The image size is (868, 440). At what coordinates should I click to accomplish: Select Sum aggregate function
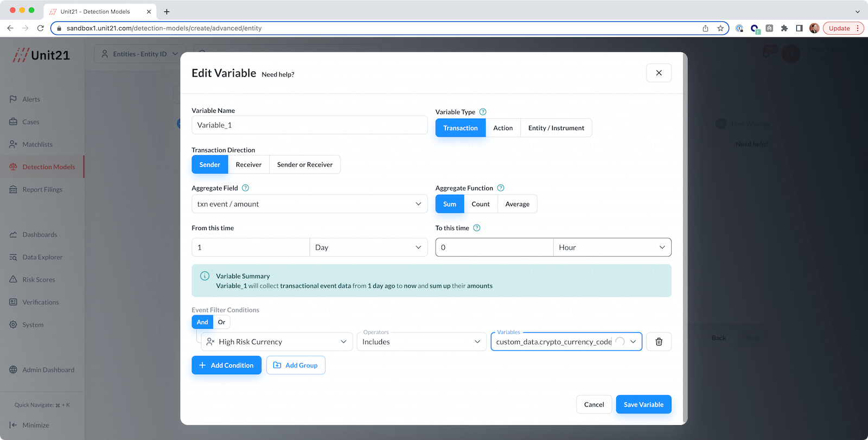pyautogui.click(x=450, y=204)
